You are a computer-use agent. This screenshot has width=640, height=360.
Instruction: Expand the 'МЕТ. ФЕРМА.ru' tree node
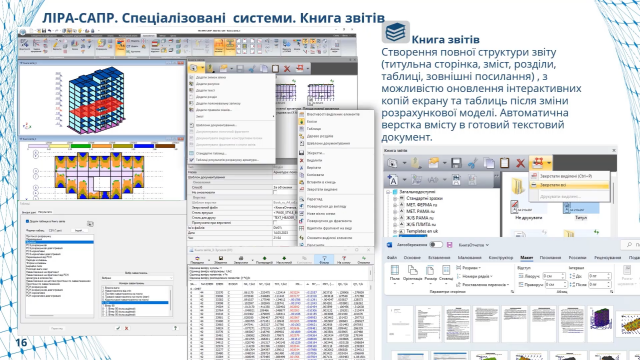point(395,205)
